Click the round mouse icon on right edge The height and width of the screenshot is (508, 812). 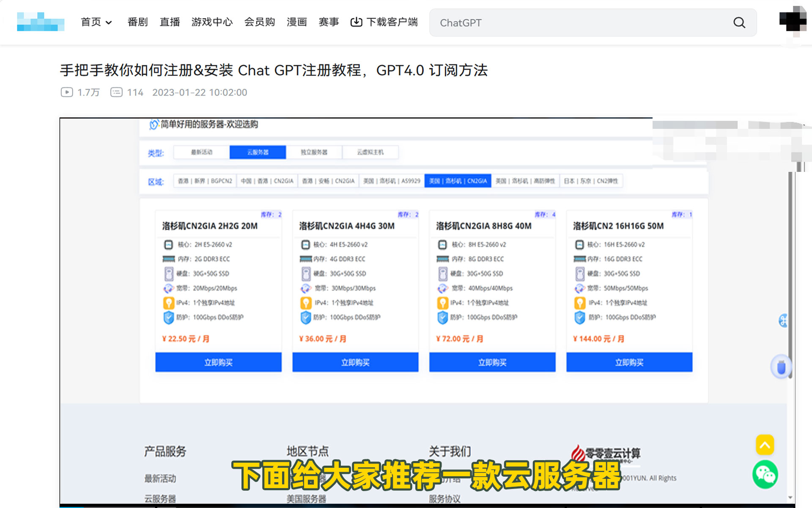781,367
